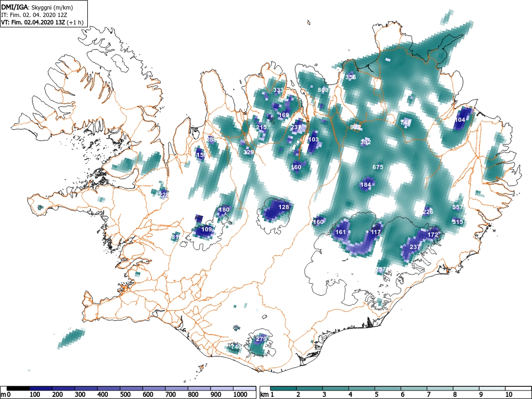Select m-scale swatch between 100 and 200
Screen dimensions: 532x399
[41, 388]
